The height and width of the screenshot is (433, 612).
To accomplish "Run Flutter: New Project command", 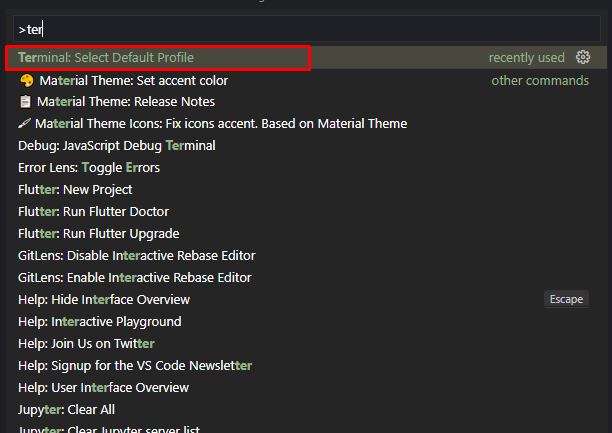I will (x=306, y=190).
